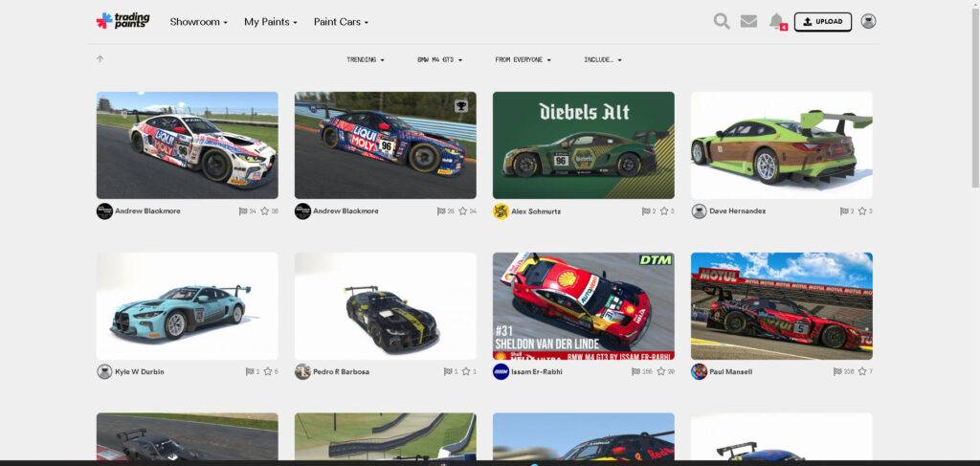Open the Diebels Alt paint thumbnail
980x466 pixels.
click(x=583, y=144)
